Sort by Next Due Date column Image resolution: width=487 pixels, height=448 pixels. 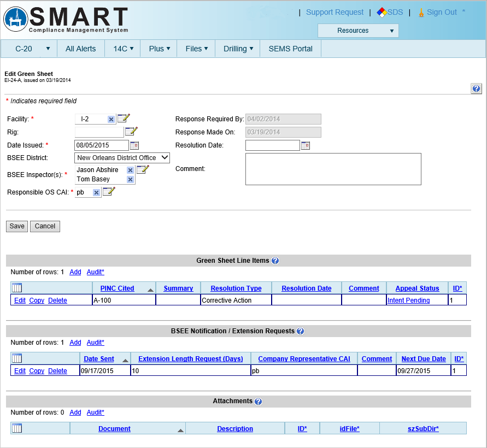pos(424,359)
